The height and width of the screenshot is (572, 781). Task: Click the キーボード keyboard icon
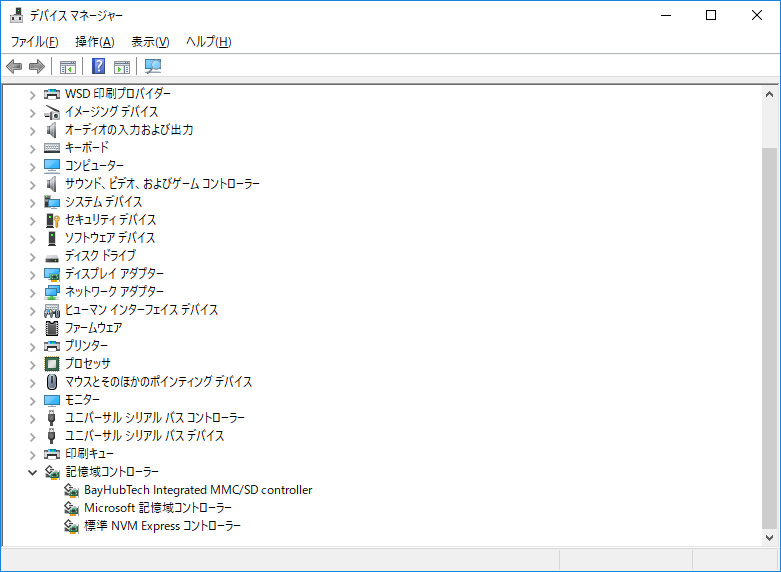pyautogui.click(x=52, y=148)
